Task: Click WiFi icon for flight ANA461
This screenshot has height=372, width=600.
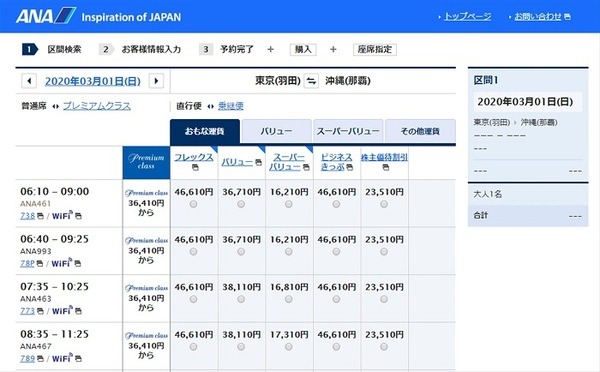Action: coord(62,215)
